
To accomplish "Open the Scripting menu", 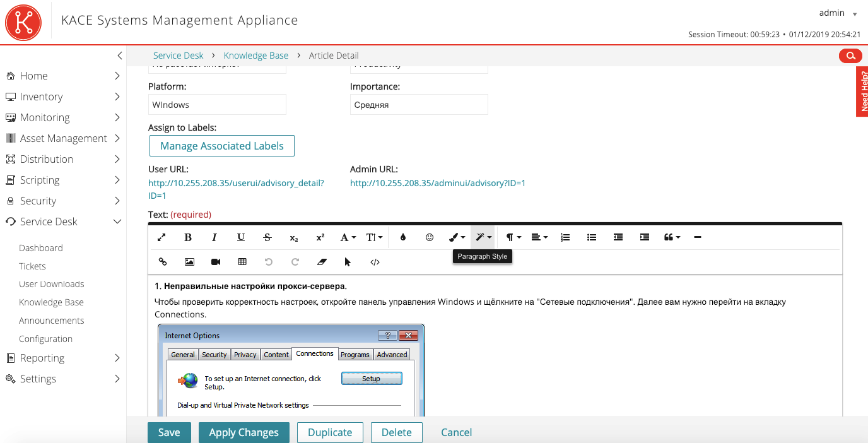I will [63, 180].
